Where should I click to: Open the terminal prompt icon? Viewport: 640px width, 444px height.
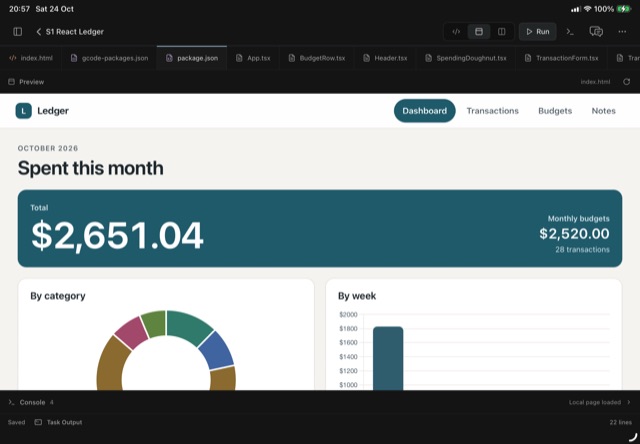point(570,32)
